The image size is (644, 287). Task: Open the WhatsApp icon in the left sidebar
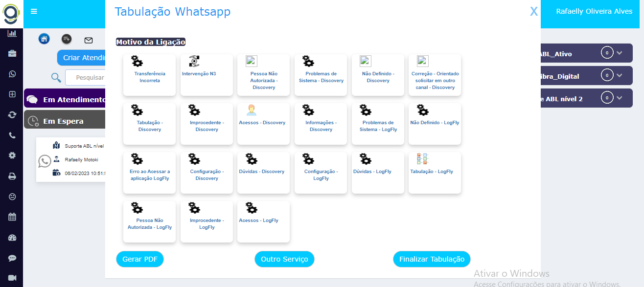click(12, 74)
